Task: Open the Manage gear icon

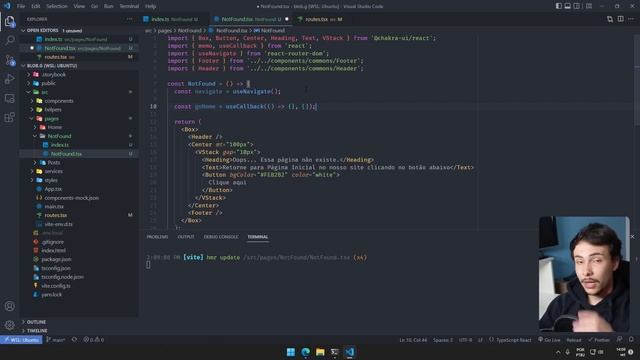Action: click(x=10, y=325)
